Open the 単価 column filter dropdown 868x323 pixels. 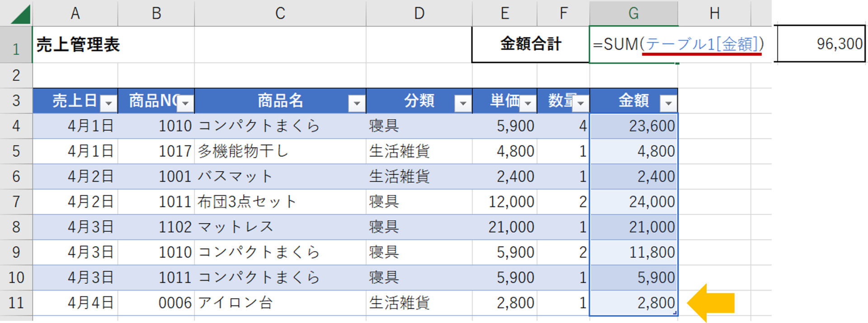[528, 103]
